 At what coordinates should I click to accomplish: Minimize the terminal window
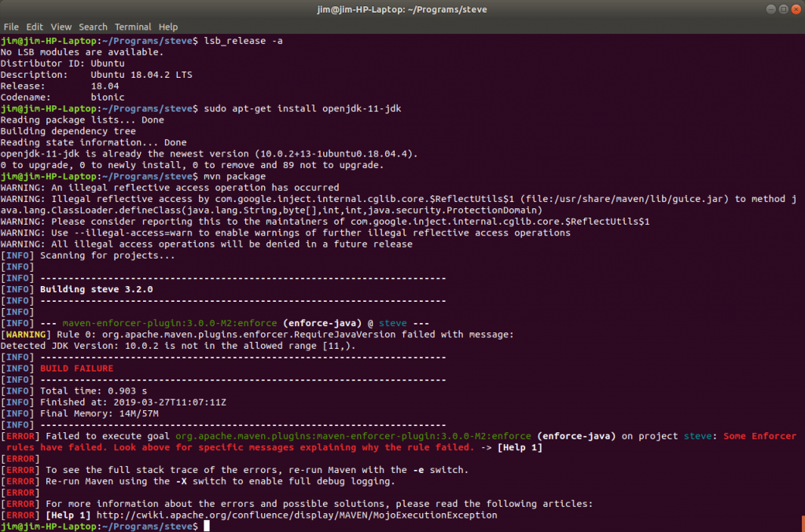point(770,9)
